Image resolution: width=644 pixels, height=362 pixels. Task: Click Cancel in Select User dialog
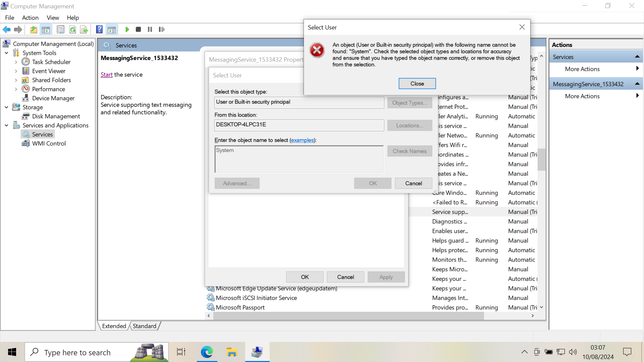413,183
